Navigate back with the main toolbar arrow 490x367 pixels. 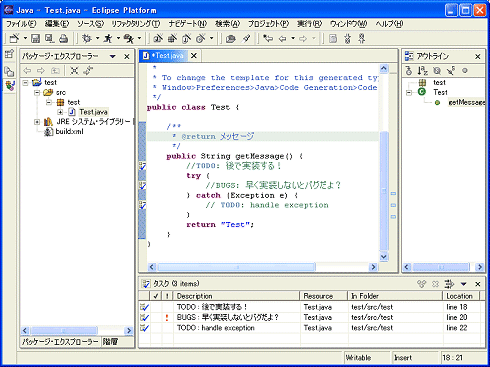(x=283, y=39)
